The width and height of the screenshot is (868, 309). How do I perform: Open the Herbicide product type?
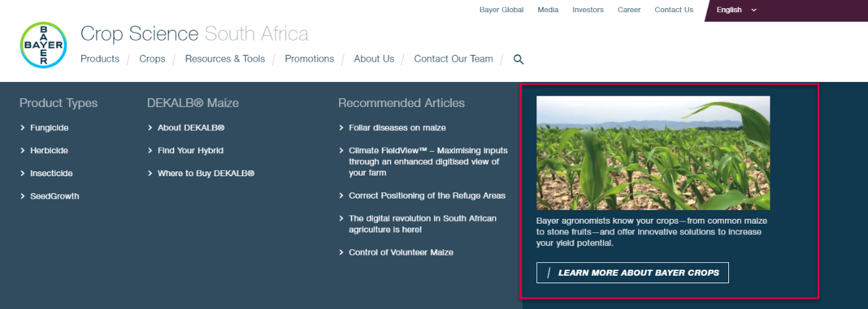pos(49,150)
